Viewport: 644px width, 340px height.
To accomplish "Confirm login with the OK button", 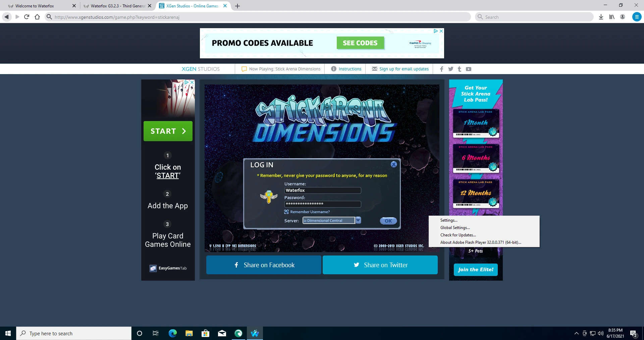I will (x=388, y=221).
